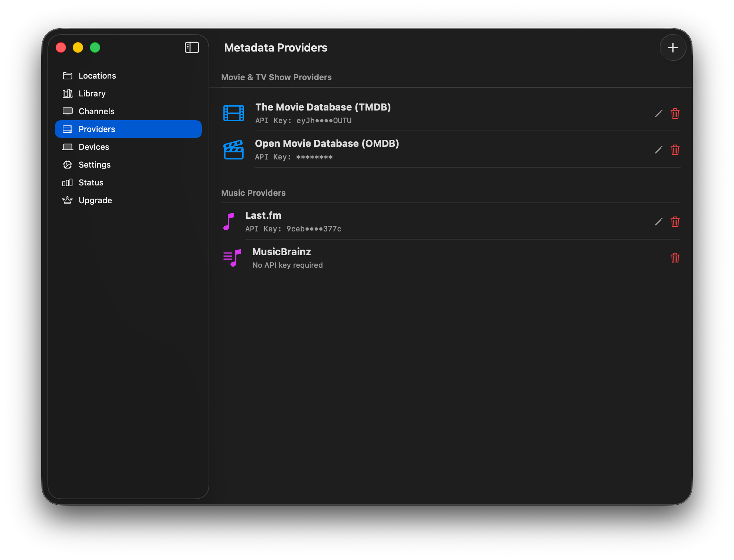
Task: Delete the MusicBrainz provider
Action: pyautogui.click(x=675, y=258)
